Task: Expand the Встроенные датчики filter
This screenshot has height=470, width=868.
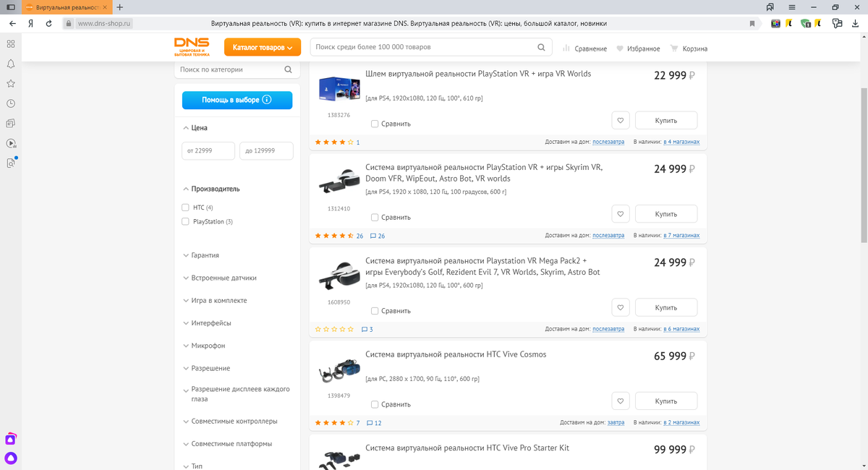Action: point(219,278)
